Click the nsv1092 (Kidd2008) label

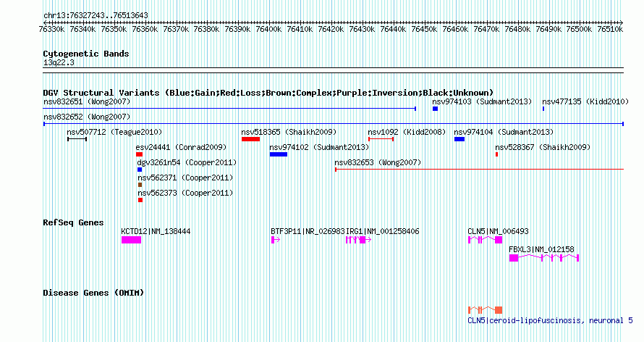[x=407, y=132]
